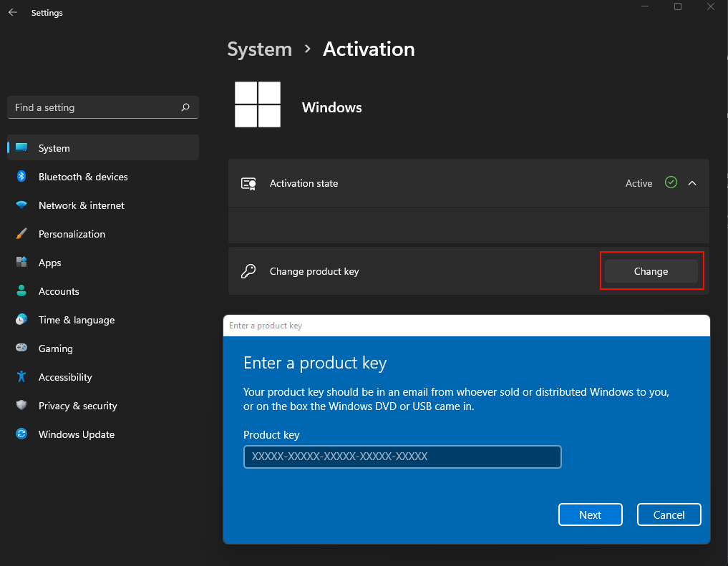Close the Settings window

pos(710,6)
